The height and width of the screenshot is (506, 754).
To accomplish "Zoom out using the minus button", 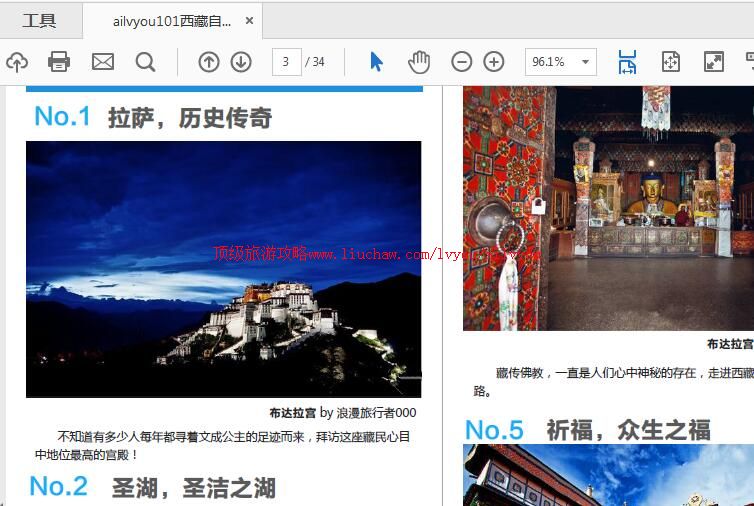I will point(461,62).
